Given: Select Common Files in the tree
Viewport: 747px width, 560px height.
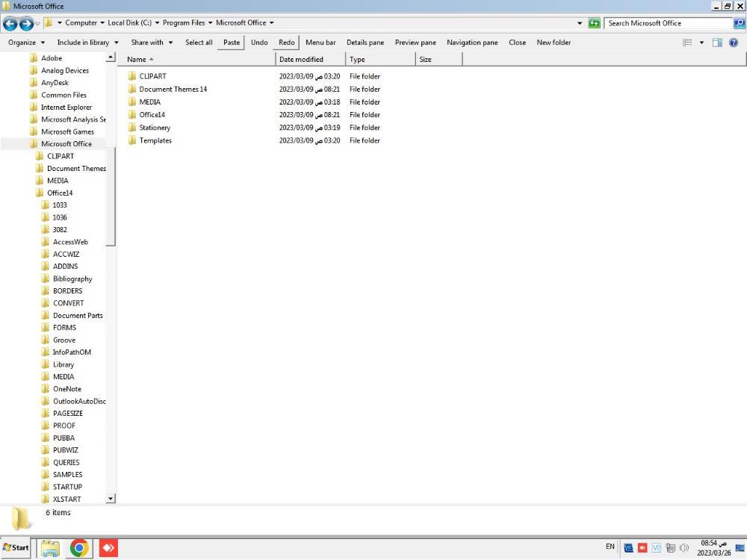Looking at the screenshot, I should point(63,96).
